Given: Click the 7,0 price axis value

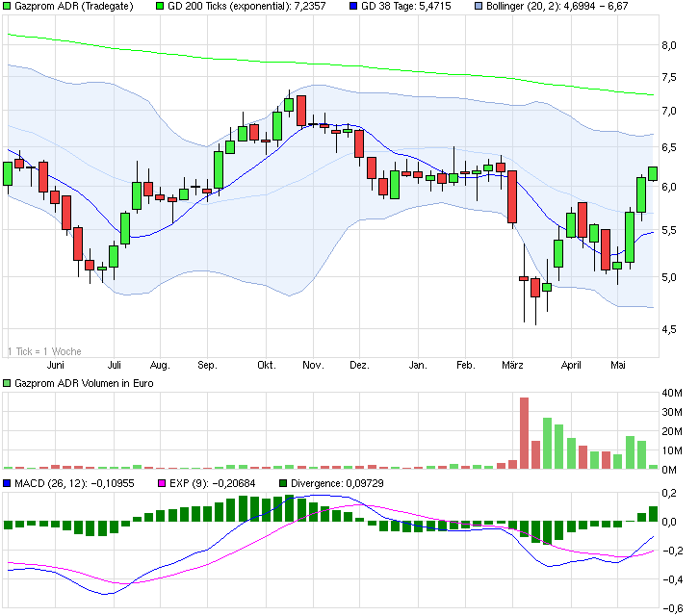Looking at the screenshot, I should 669,111.
